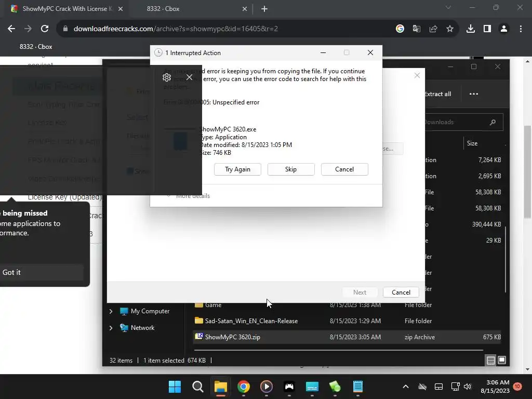
Task: Close the Interrupted Action dialog window
Action: coord(370,52)
